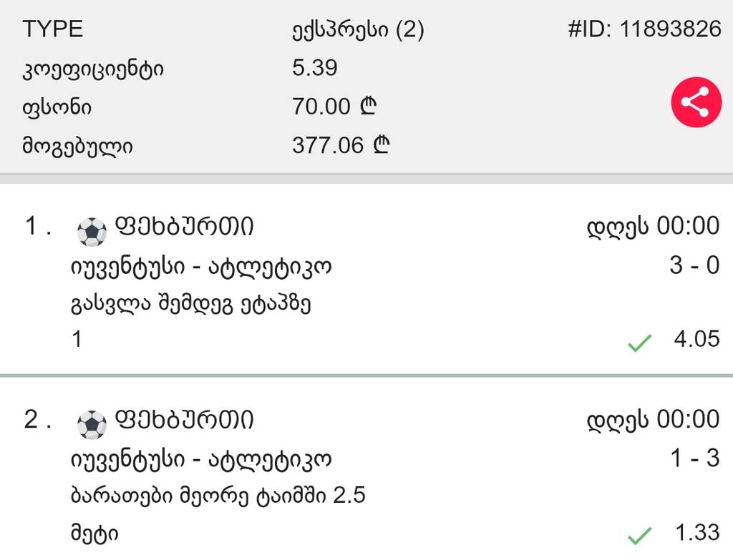This screenshot has height=560, width=733.
Task: Click the soccer ball icon on bet 2
Action: coord(91,423)
